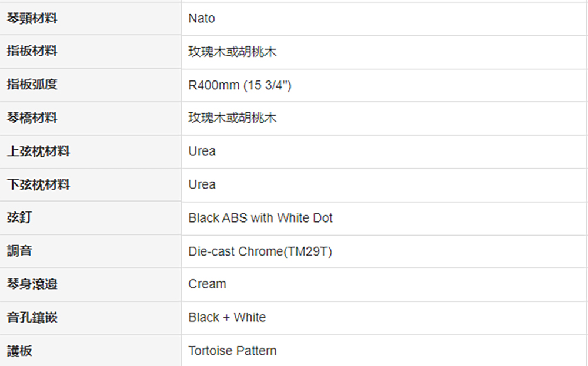Select the Die-cast Chrome(TM29T) text
588x366 pixels.
tap(260, 251)
